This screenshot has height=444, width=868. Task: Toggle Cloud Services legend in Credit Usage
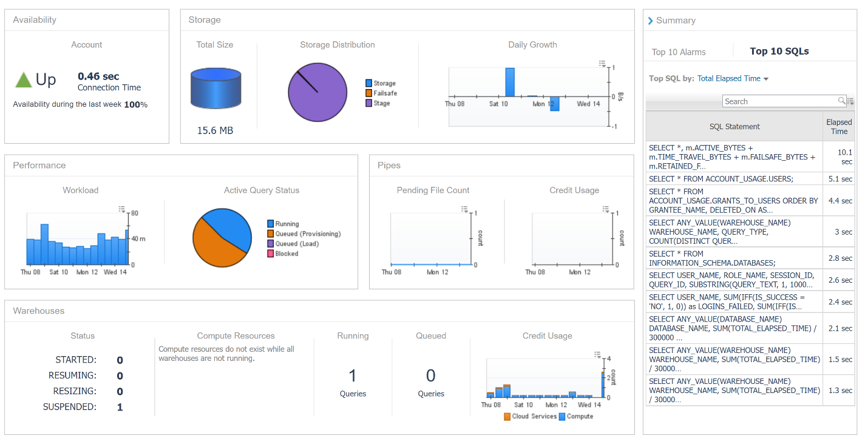point(529,417)
